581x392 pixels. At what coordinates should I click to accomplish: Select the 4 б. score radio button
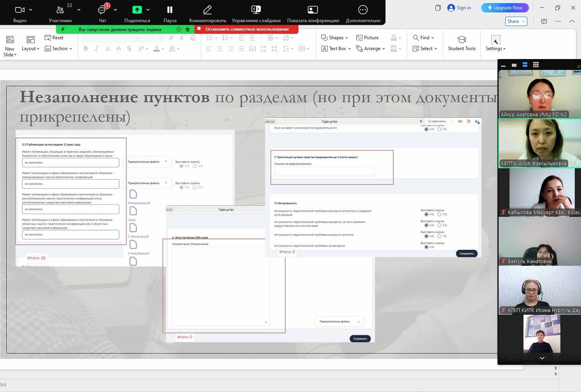pyautogui.click(x=195, y=166)
